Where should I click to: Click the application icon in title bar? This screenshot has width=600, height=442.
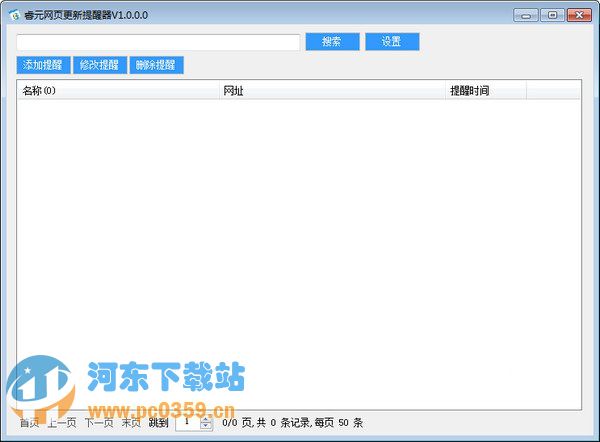click(x=15, y=15)
